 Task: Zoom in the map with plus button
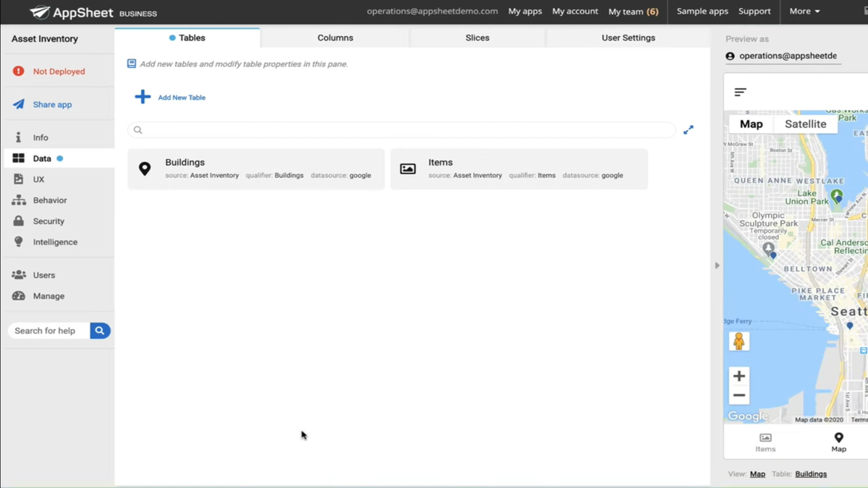pos(739,376)
